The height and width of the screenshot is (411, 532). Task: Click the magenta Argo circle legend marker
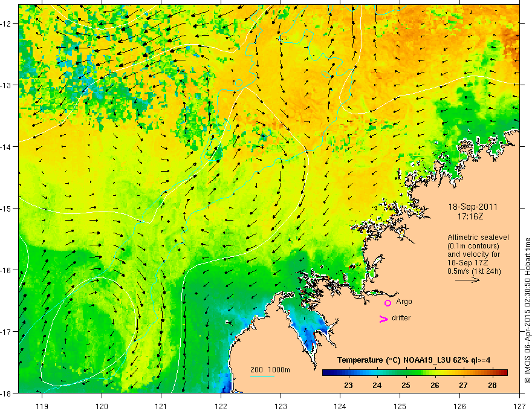pyautogui.click(x=388, y=303)
